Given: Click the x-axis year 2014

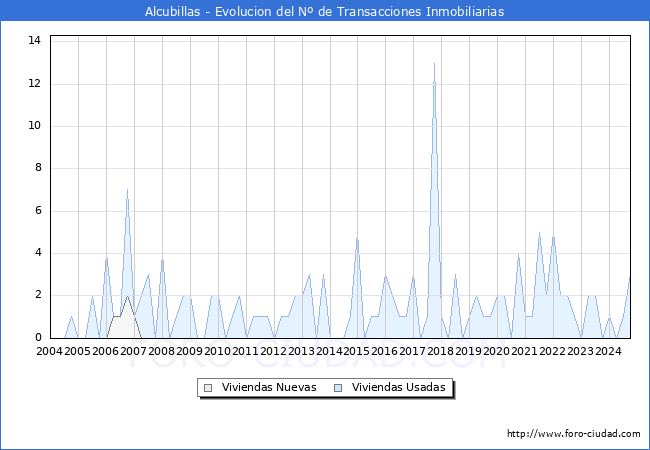Looking at the screenshot, I should [329, 351].
